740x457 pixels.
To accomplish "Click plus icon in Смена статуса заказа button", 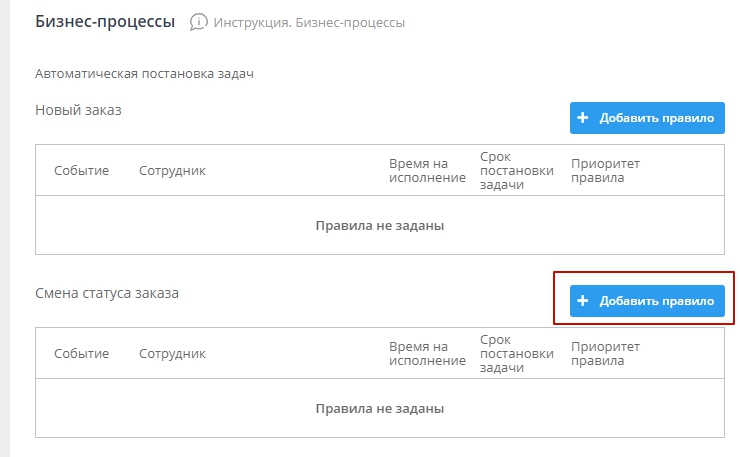I will [583, 300].
